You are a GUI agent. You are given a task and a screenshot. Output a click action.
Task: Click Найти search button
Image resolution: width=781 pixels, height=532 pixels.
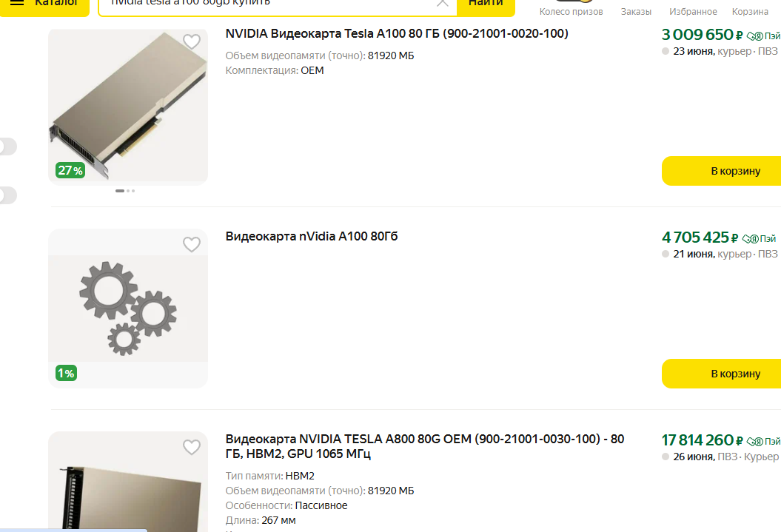coord(486,4)
